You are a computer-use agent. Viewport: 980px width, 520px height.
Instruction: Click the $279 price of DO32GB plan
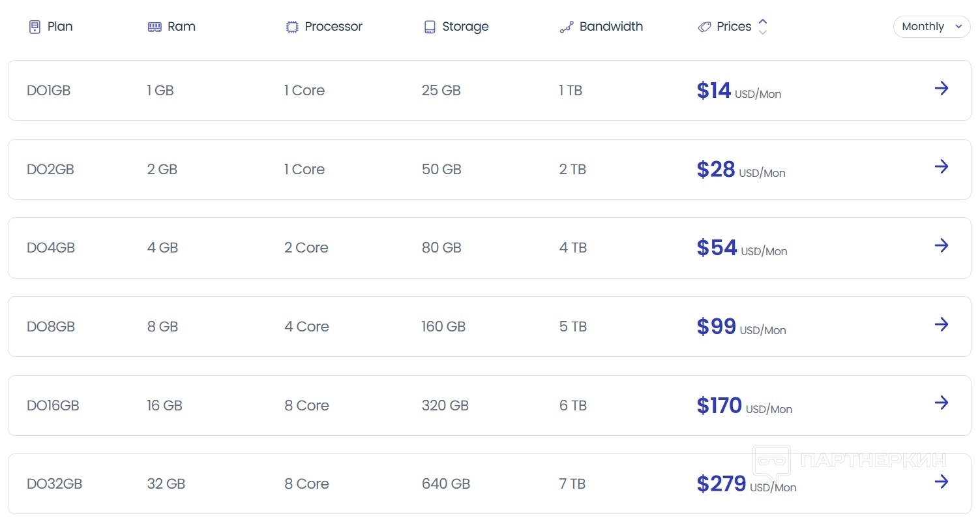[721, 484]
